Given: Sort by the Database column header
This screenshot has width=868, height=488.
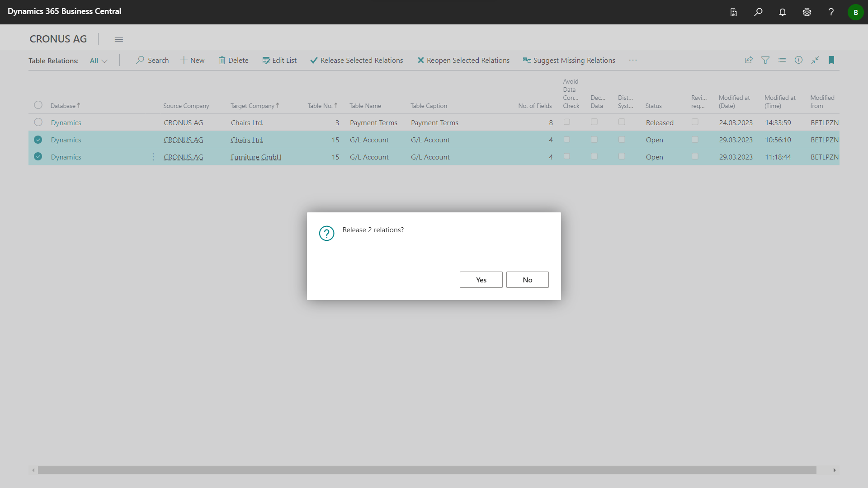Looking at the screenshot, I should pyautogui.click(x=65, y=106).
